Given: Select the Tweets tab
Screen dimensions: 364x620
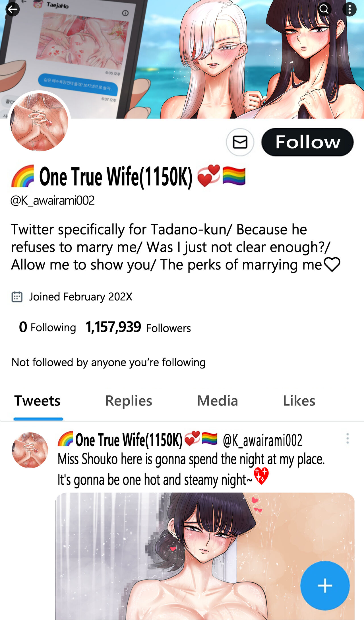Looking at the screenshot, I should pos(38,401).
